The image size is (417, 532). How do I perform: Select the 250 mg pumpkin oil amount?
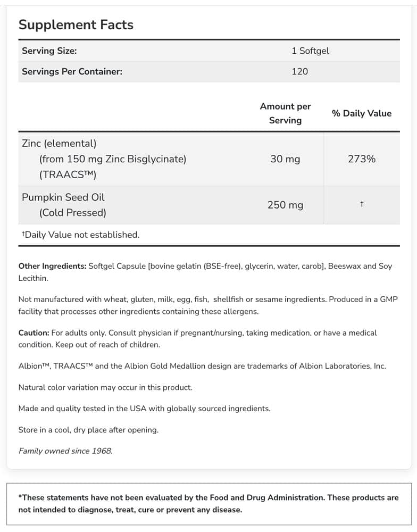pos(285,205)
